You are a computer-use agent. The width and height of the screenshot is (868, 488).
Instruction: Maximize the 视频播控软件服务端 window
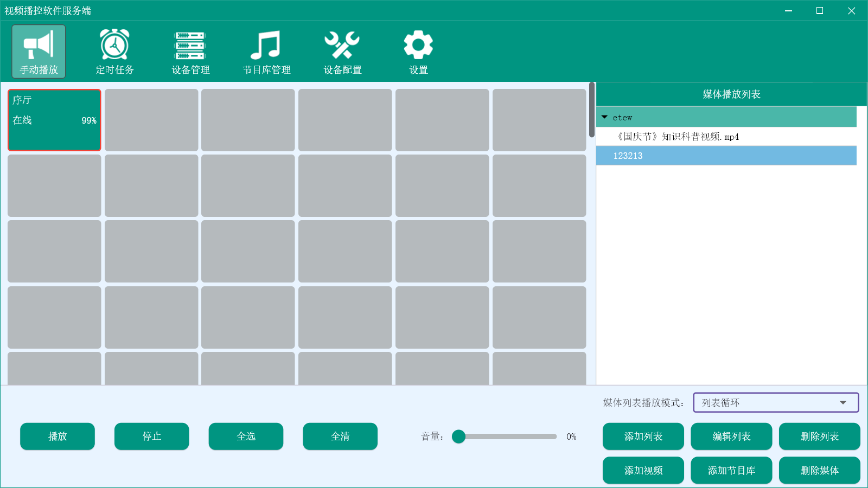coord(820,11)
